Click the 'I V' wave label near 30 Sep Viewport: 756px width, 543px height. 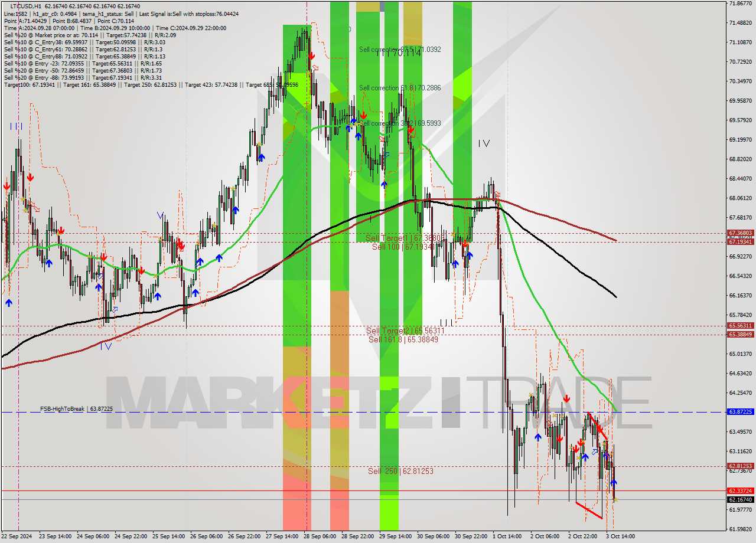coord(484,143)
